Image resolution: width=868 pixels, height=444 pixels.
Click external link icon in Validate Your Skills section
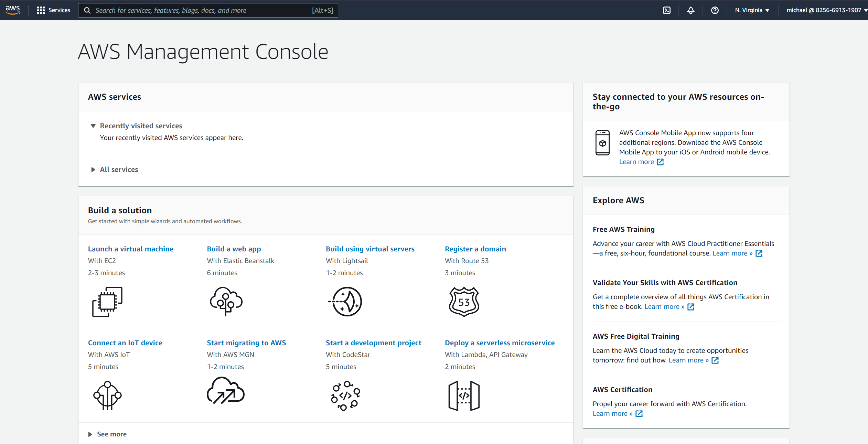tap(691, 307)
